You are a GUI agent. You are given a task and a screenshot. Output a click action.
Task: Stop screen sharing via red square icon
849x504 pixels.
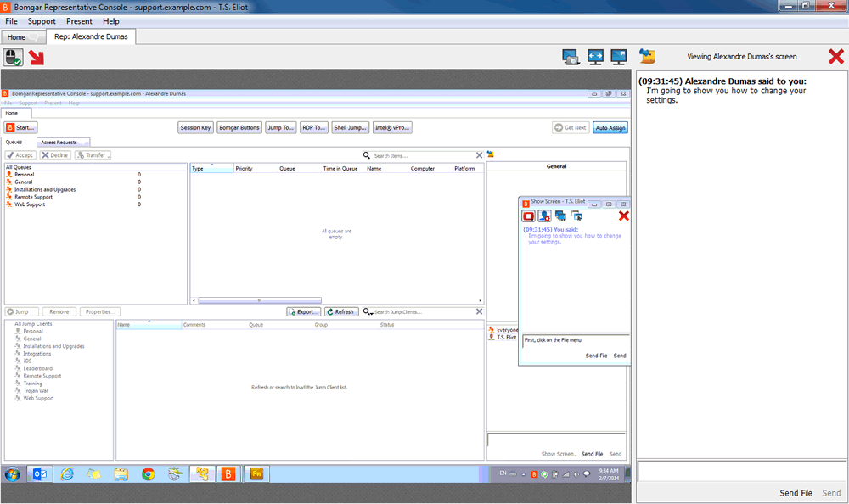[x=528, y=216]
